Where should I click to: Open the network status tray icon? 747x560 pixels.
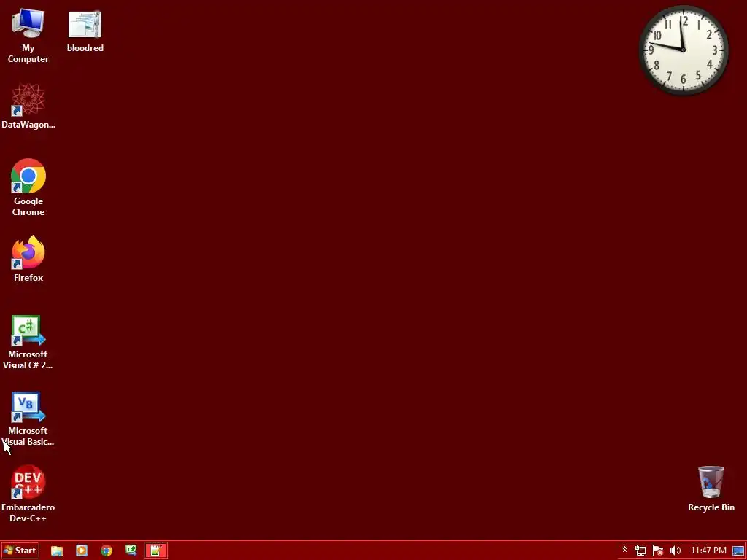pos(640,551)
